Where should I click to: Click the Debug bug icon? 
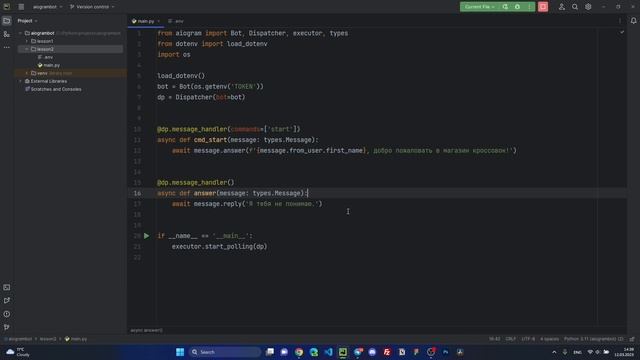coord(517,7)
